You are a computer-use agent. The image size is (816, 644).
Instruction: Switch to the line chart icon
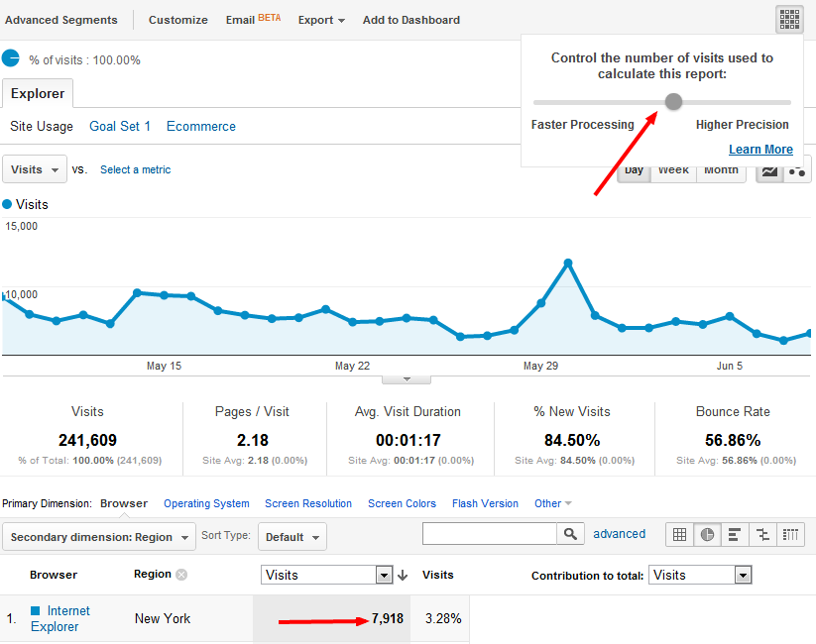(x=769, y=171)
